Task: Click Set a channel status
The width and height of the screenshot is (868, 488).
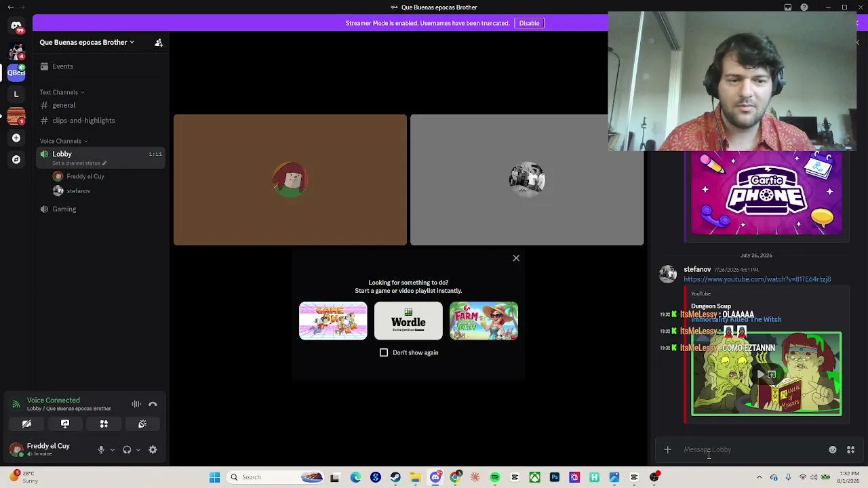Action: coord(79,163)
